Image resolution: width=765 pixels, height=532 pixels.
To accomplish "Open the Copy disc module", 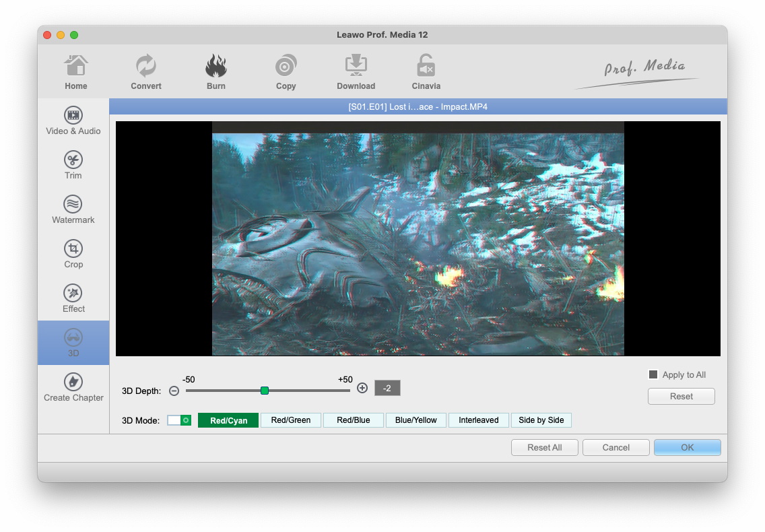I will tap(286, 67).
